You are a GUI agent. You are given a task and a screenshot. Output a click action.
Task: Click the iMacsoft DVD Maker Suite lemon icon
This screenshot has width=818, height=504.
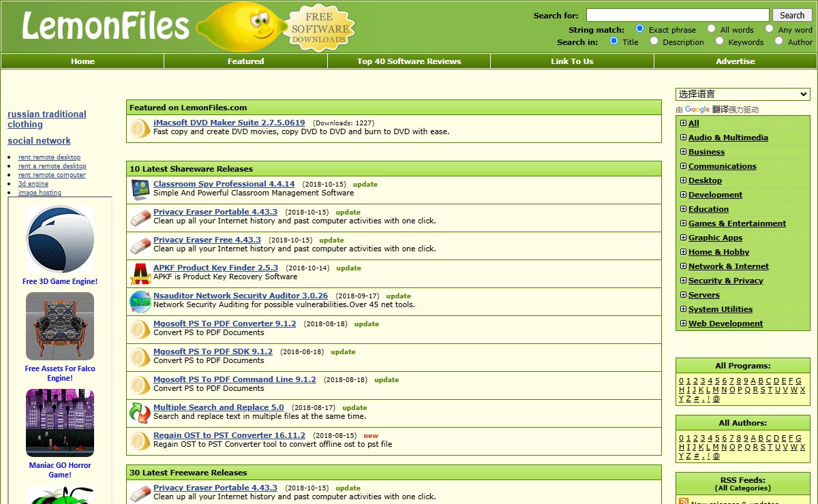click(140, 128)
